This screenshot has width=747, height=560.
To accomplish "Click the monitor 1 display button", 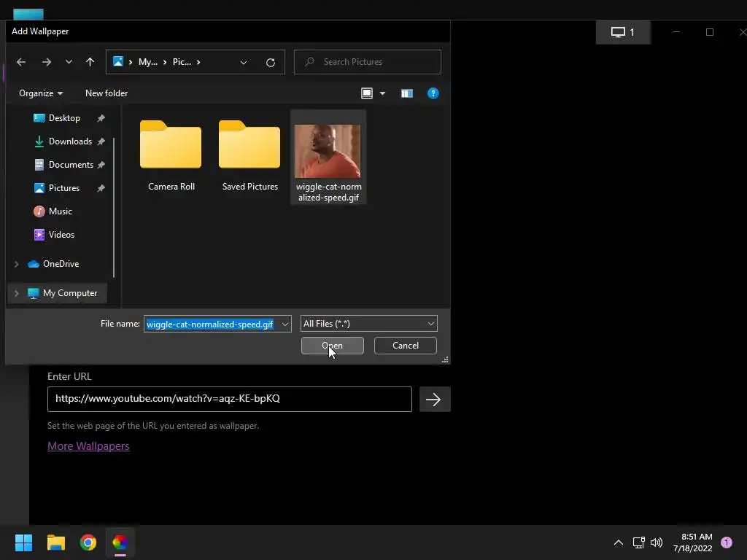I will tap(623, 32).
